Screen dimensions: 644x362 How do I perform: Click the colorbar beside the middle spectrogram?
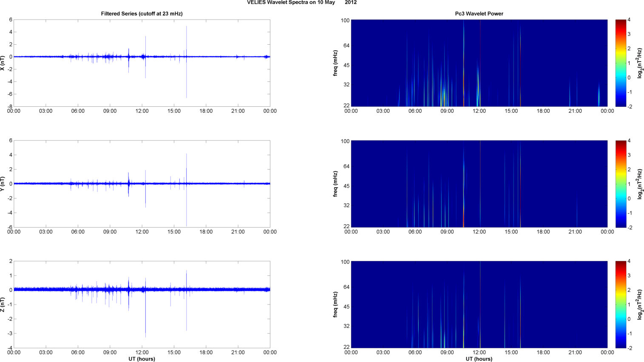point(621,184)
